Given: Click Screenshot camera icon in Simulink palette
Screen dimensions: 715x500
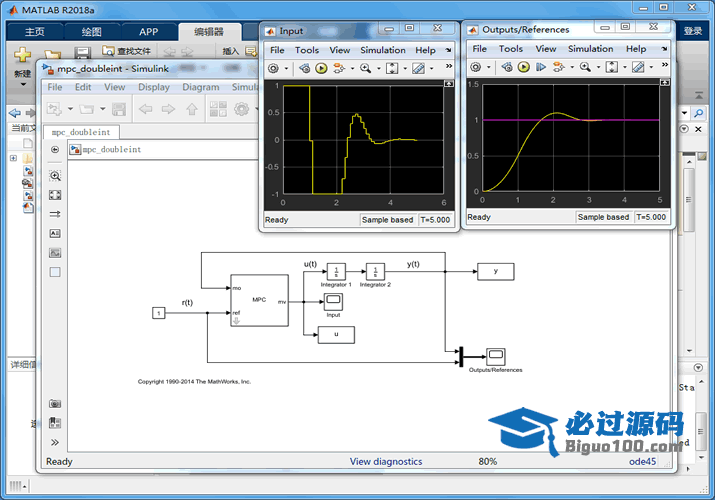Looking at the screenshot, I should pos(55,403).
